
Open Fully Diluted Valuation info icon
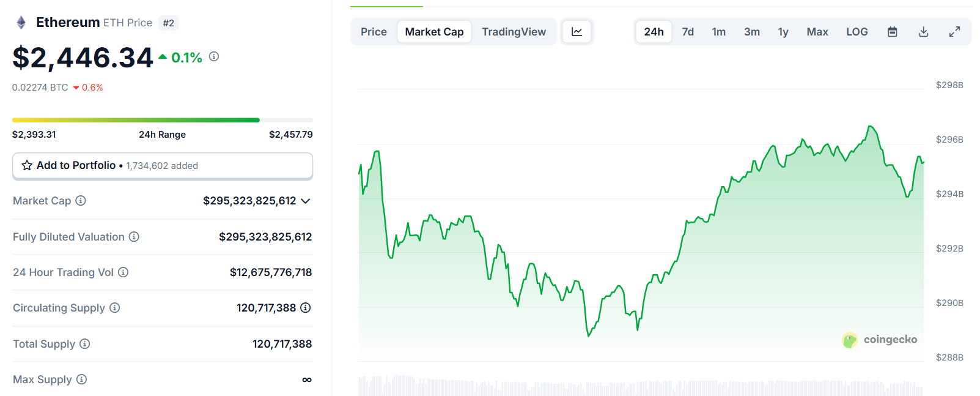click(x=134, y=236)
